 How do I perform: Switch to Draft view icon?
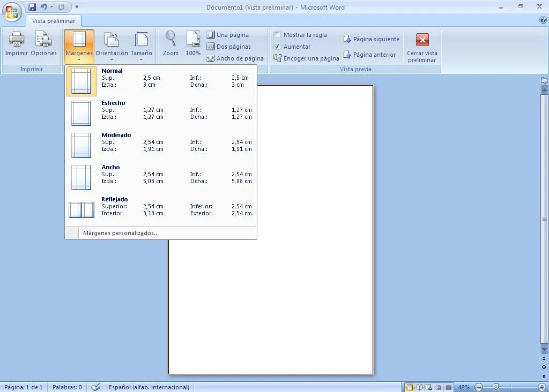449,387
